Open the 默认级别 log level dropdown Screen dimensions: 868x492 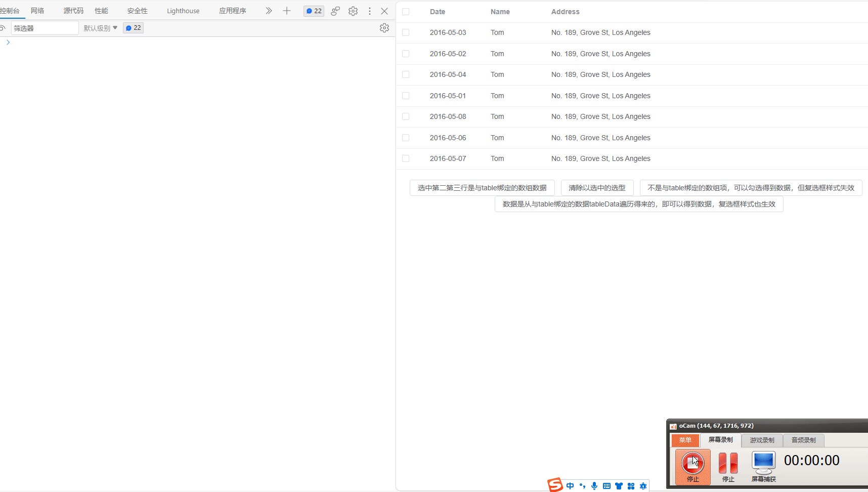click(101, 28)
